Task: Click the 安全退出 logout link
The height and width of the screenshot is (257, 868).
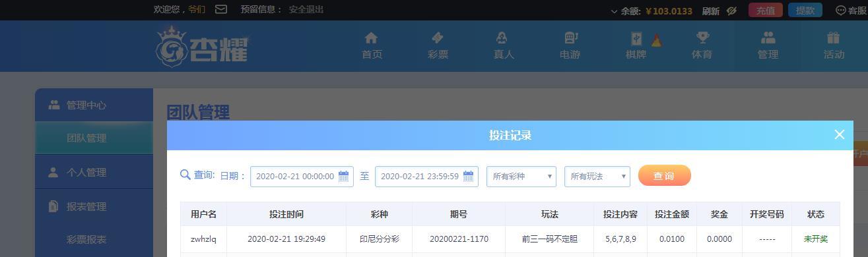Action: coord(306,9)
